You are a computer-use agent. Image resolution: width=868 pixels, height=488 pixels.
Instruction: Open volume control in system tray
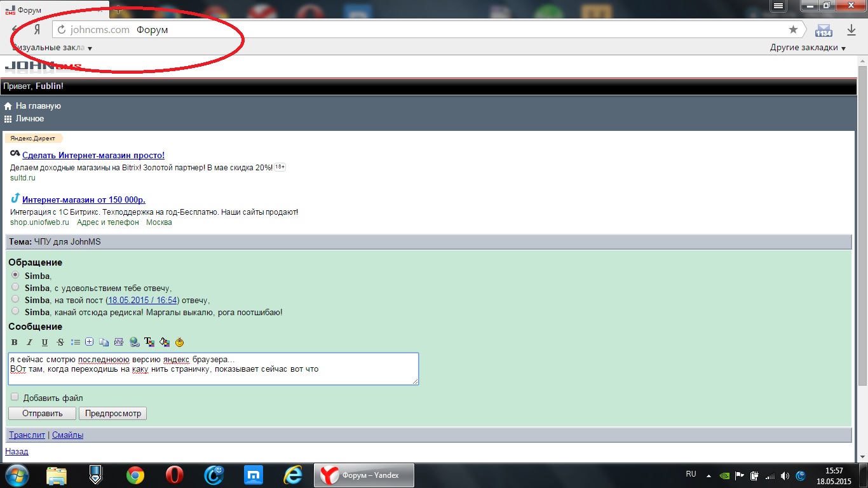click(785, 475)
